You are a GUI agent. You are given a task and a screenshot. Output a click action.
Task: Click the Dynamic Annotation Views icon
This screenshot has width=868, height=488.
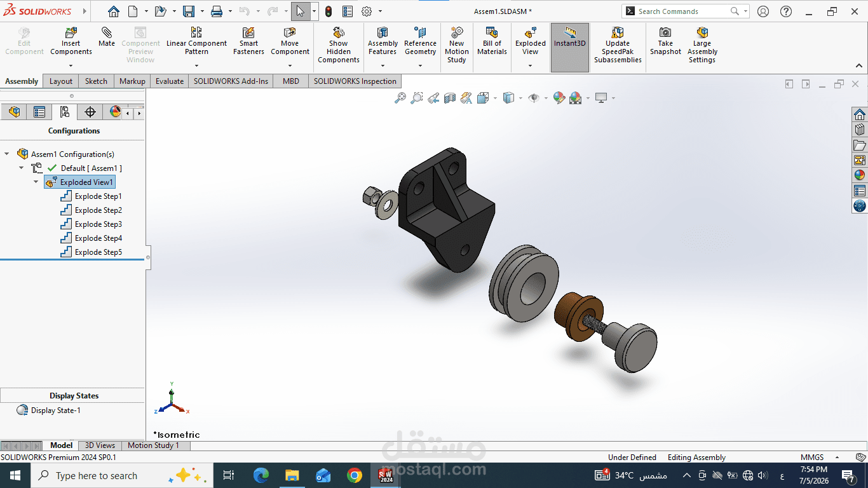point(466,98)
